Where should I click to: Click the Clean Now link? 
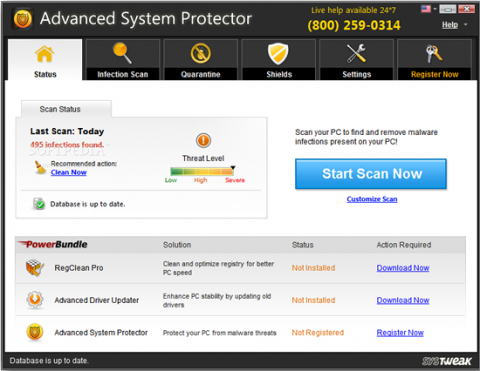(69, 172)
